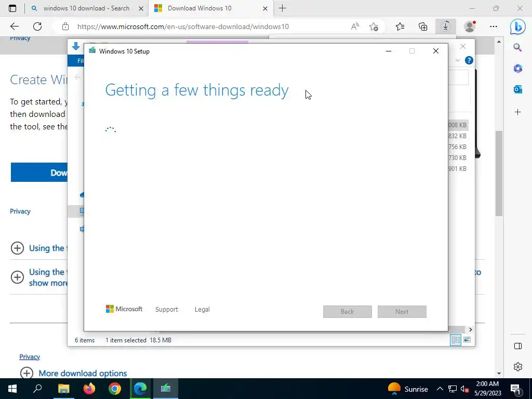Close the 'windows 10 download - Search' tab
This screenshot has height=399, width=532.
tap(141, 8)
